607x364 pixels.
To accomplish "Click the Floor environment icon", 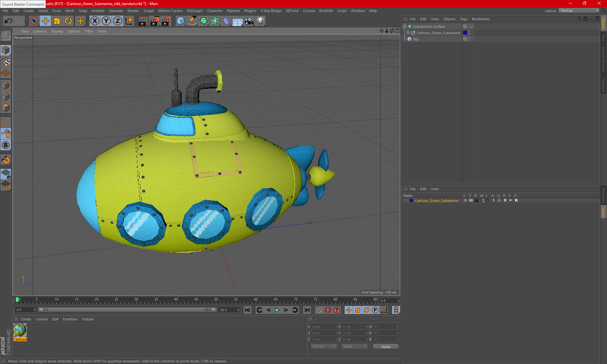I will coord(238,21).
